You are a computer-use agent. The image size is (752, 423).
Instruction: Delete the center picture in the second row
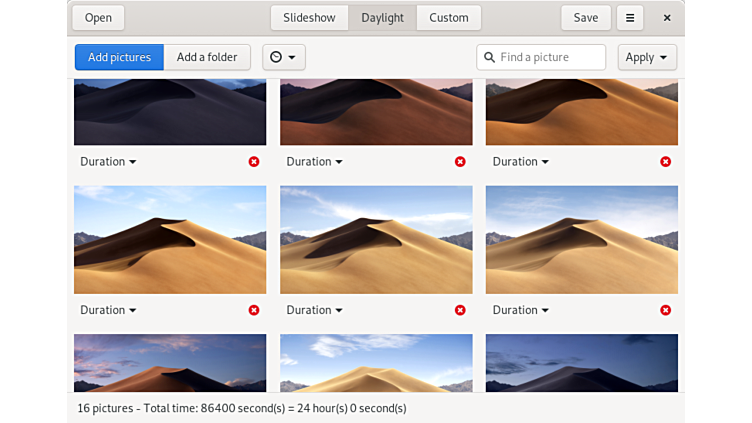460,310
